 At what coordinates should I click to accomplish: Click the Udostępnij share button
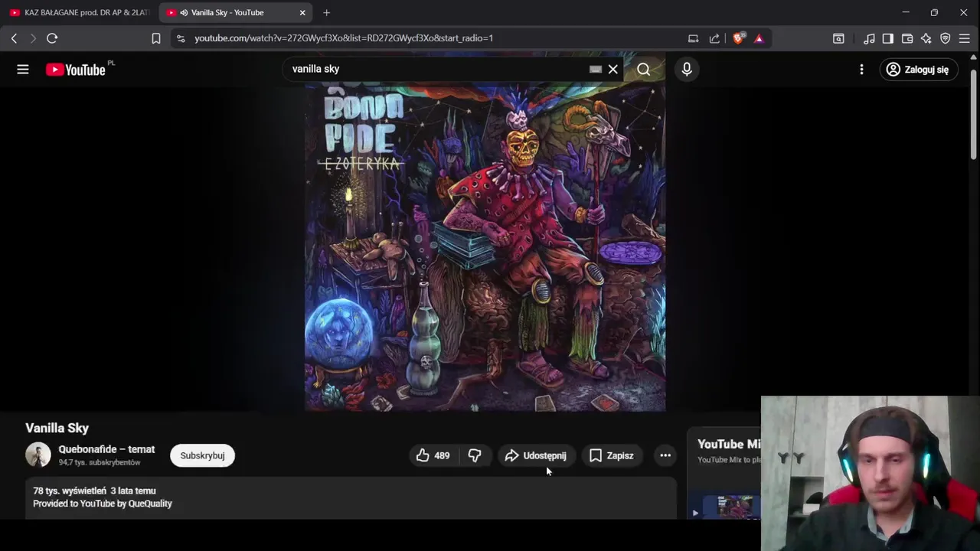tap(535, 455)
